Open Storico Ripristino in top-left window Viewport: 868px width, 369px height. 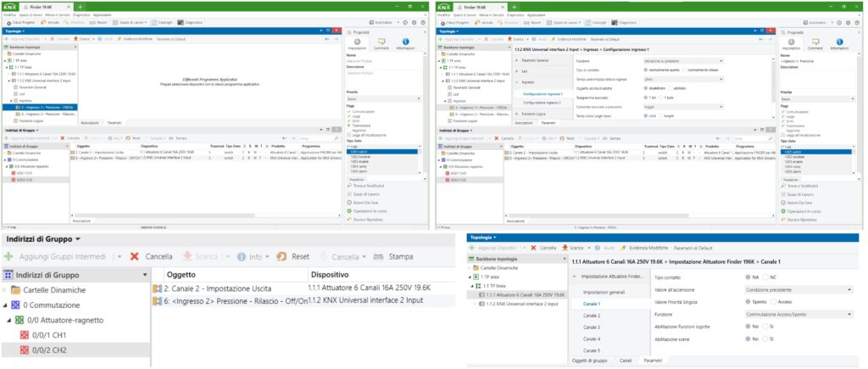(x=366, y=220)
